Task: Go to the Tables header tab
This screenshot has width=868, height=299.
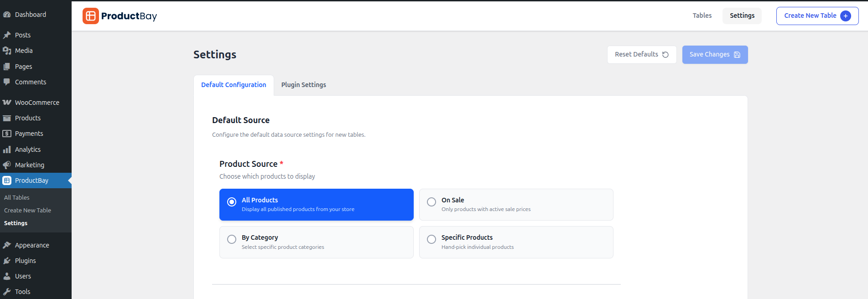Action: click(x=702, y=16)
